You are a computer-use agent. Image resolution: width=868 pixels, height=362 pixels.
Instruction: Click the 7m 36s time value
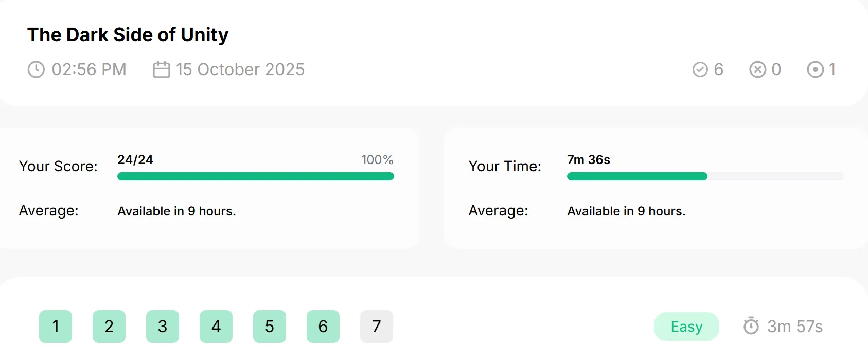pos(589,160)
